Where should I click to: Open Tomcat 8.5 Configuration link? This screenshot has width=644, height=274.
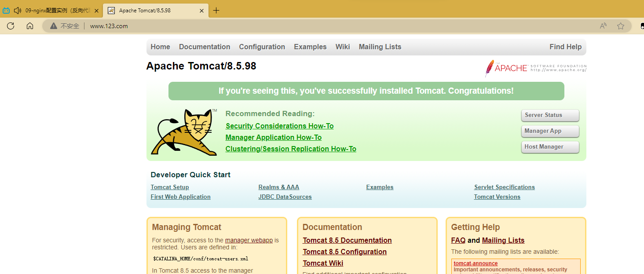coord(345,252)
